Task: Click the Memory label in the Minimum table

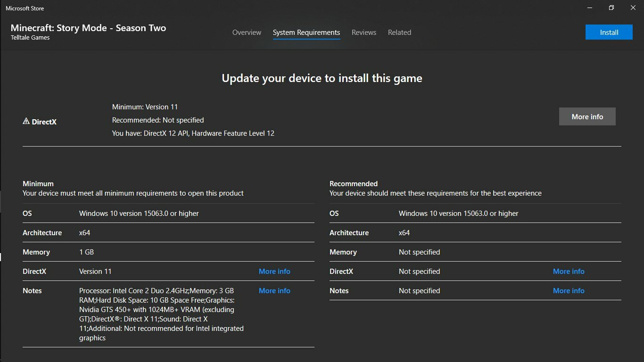Action: coord(36,252)
